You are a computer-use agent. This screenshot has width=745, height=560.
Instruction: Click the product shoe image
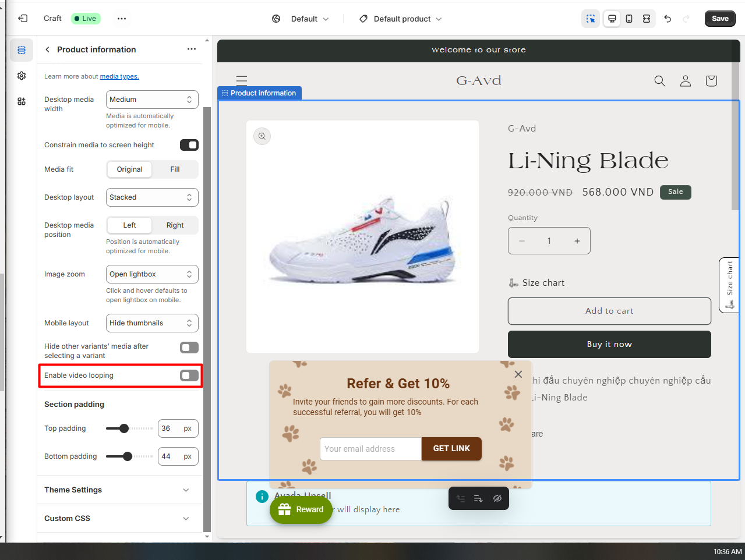[362, 236]
